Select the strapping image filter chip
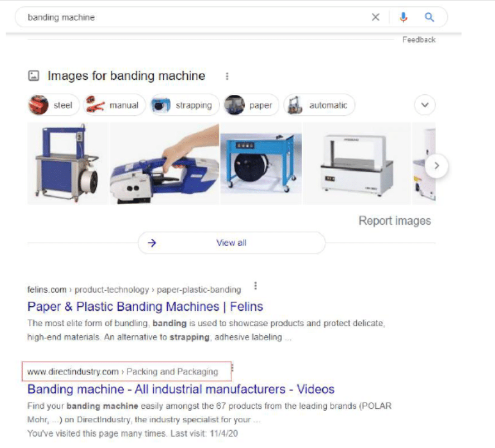 pos(185,105)
